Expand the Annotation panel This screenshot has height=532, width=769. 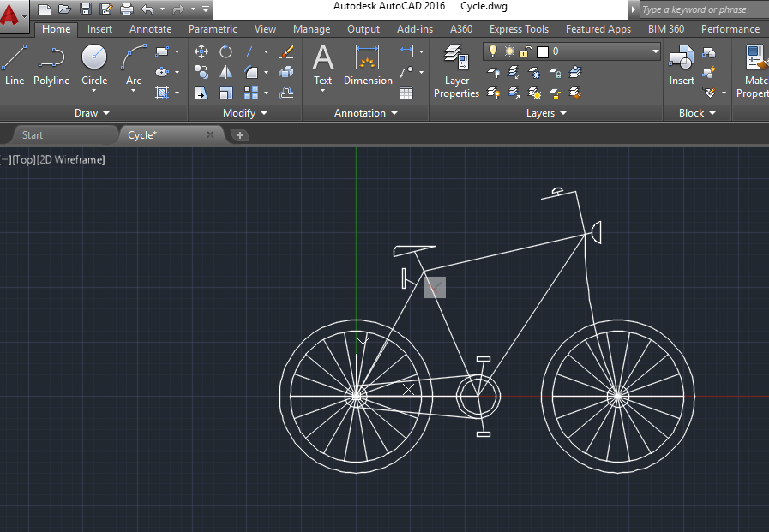click(x=366, y=113)
